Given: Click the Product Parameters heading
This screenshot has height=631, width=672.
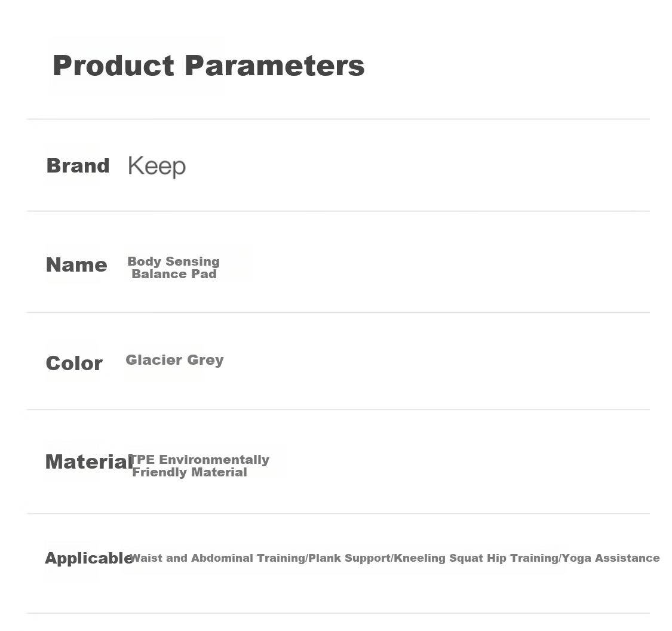Looking at the screenshot, I should pos(208,66).
